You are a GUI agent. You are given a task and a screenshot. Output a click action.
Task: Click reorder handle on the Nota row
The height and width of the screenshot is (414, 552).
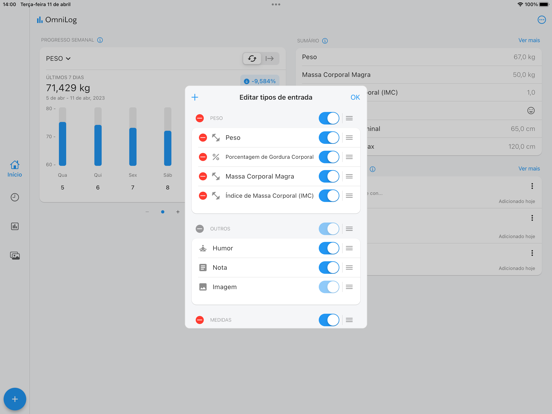point(349,268)
